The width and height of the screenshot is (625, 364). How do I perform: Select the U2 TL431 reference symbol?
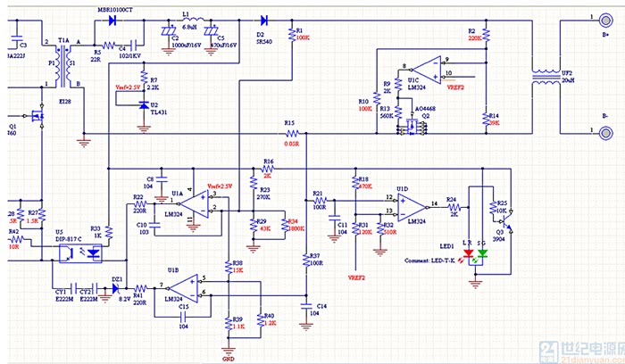[144, 105]
